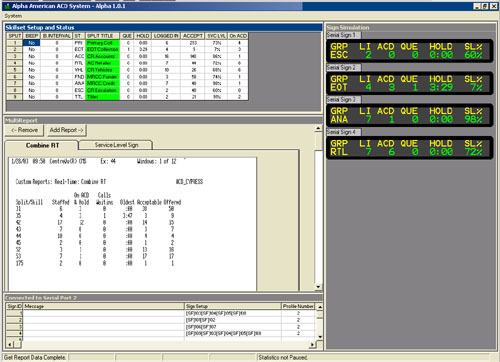Click the 'ESC' ST cell in row 8
Image resolution: width=500 pixels, height=362 pixels.
(x=79, y=90)
